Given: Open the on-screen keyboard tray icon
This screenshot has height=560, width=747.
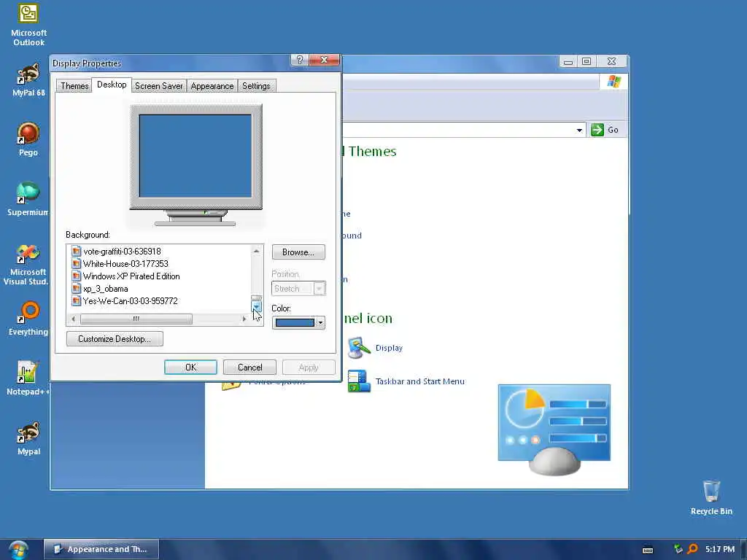Looking at the screenshot, I should (648, 550).
